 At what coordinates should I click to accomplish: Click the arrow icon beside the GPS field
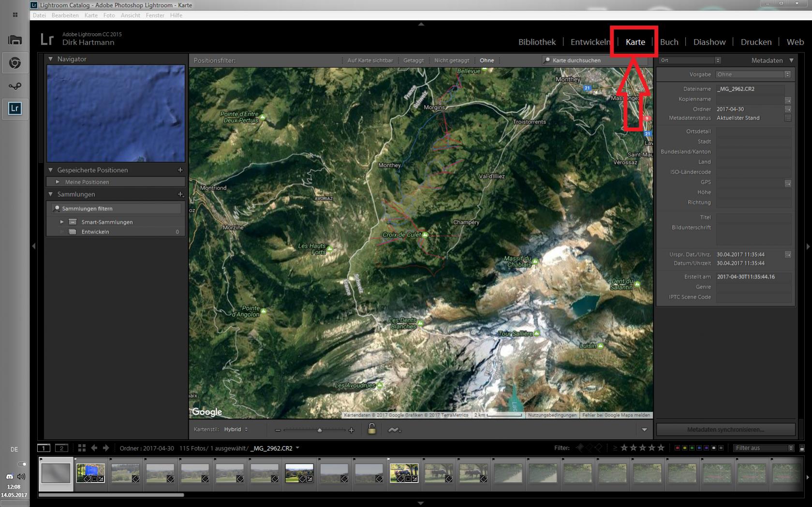click(x=788, y=183)
